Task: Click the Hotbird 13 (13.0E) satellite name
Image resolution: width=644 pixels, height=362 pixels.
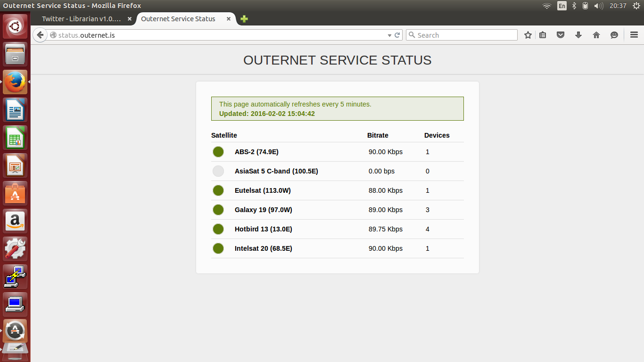Action: [263, 229]
